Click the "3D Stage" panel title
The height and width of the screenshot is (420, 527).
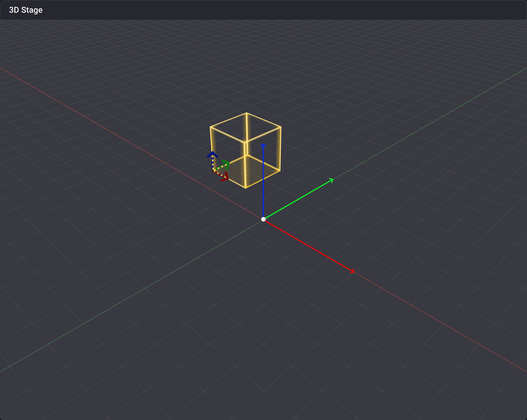26,10
